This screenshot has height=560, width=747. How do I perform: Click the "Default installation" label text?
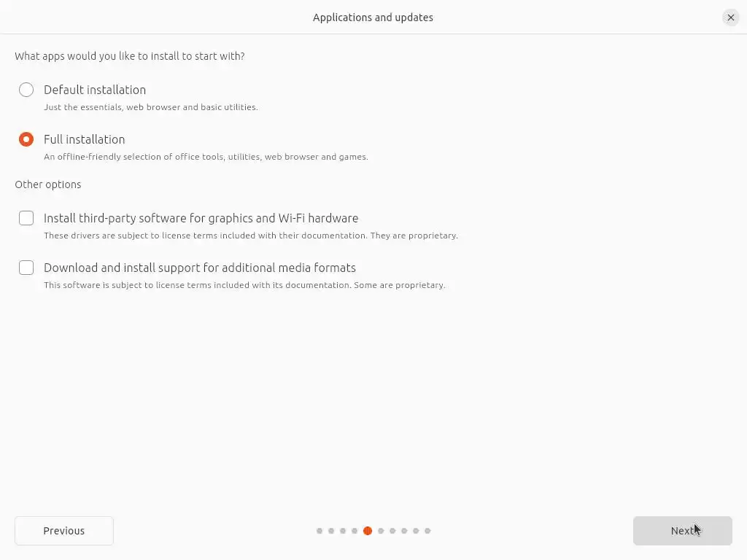point(95,90)
